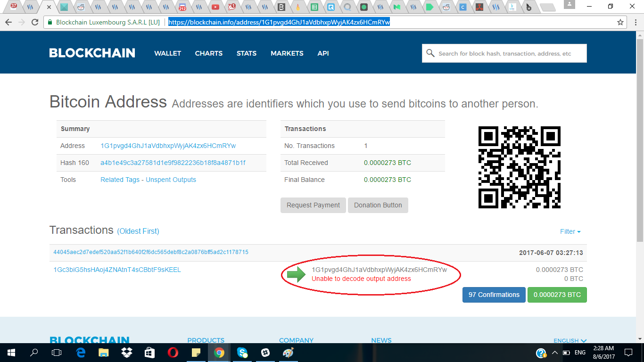This screenshot has width=644, height=362.
Task: Click the BLOCKCHAIN logo in the header
Action: pyautogui.click(x=92, y=53)
